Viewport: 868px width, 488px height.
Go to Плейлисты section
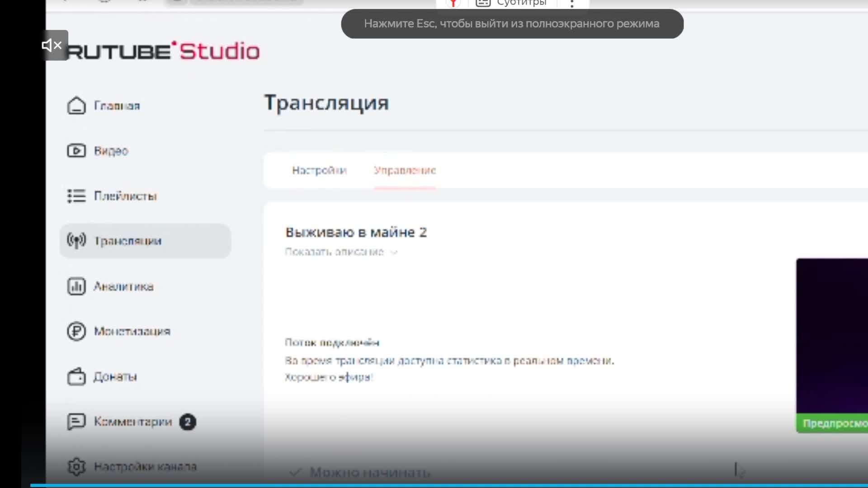click(x=125, y=196)
